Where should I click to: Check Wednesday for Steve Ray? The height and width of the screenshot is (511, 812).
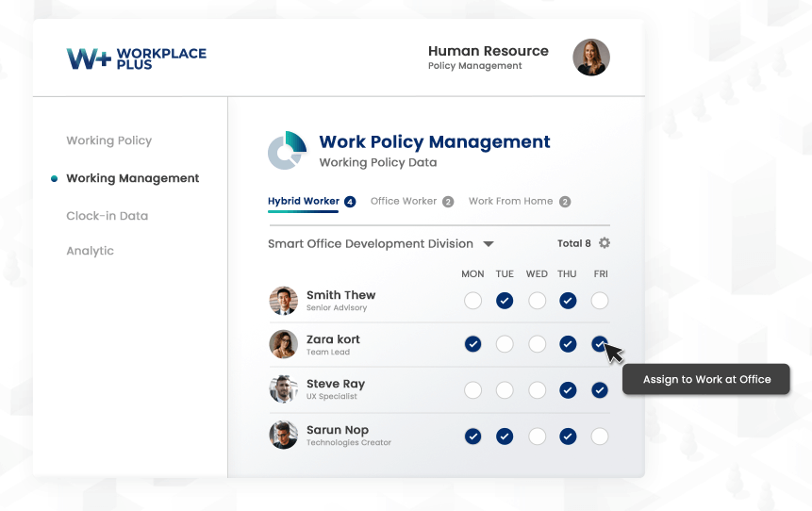[x=537, y=389]
